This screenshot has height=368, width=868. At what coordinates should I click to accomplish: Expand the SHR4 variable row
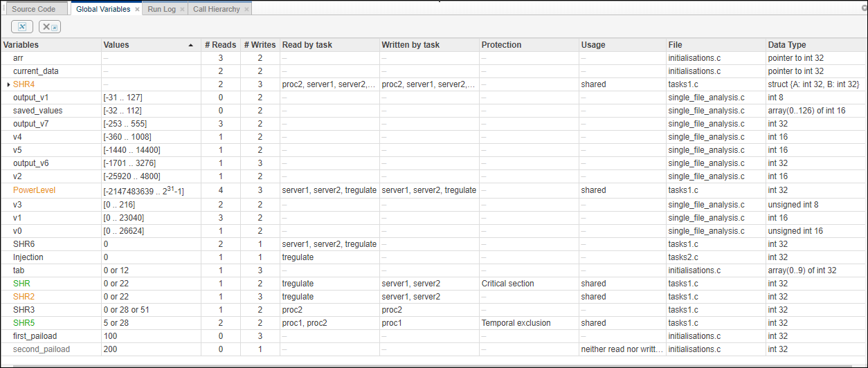click(x=8, y=84)
